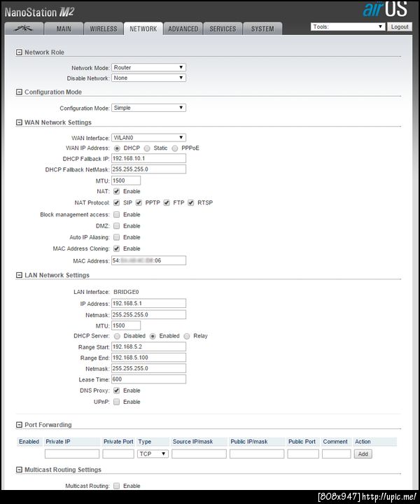
Task: Collapse the Multicast Routing Settings section
Action: [x=19, y=470]
